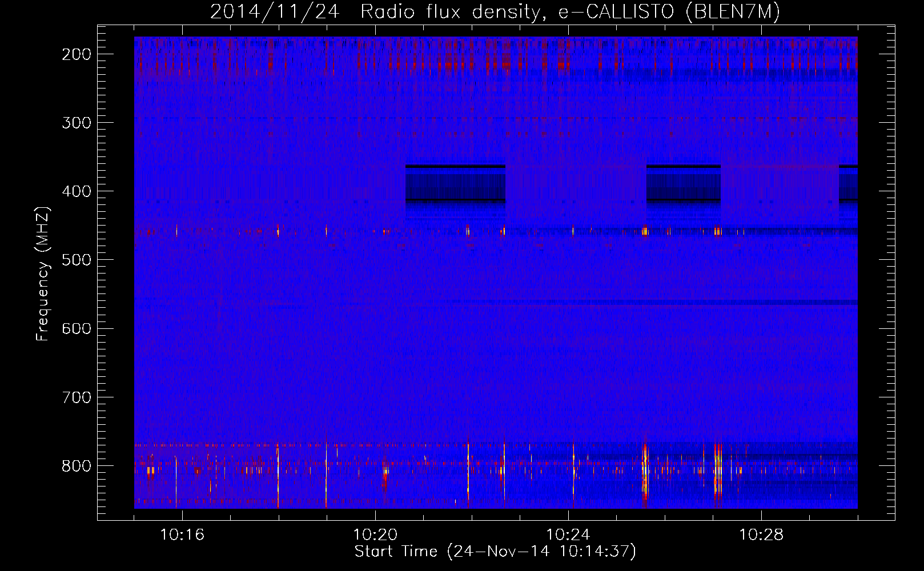The height and width of the screenshot is (571, 924).
Task: Click the 10:24 time tick label
Action: (x=568, y=535)
